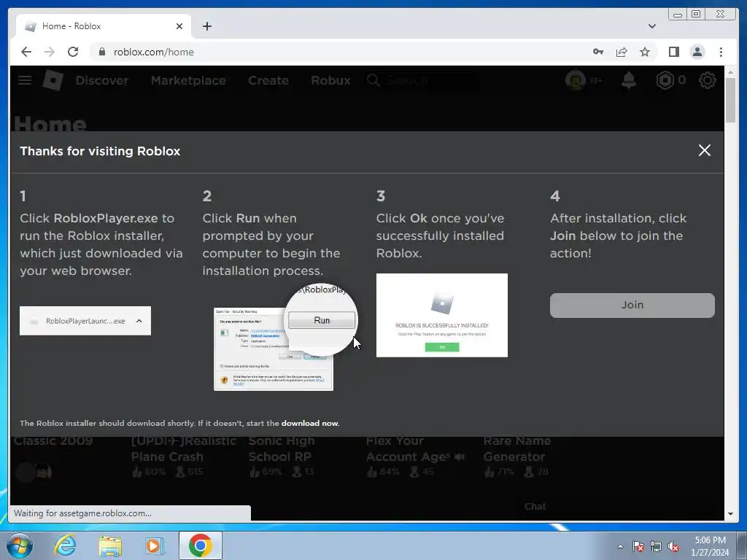Click the network tray icon
This screenshot has height=560, width=747.
click(656, 546)
